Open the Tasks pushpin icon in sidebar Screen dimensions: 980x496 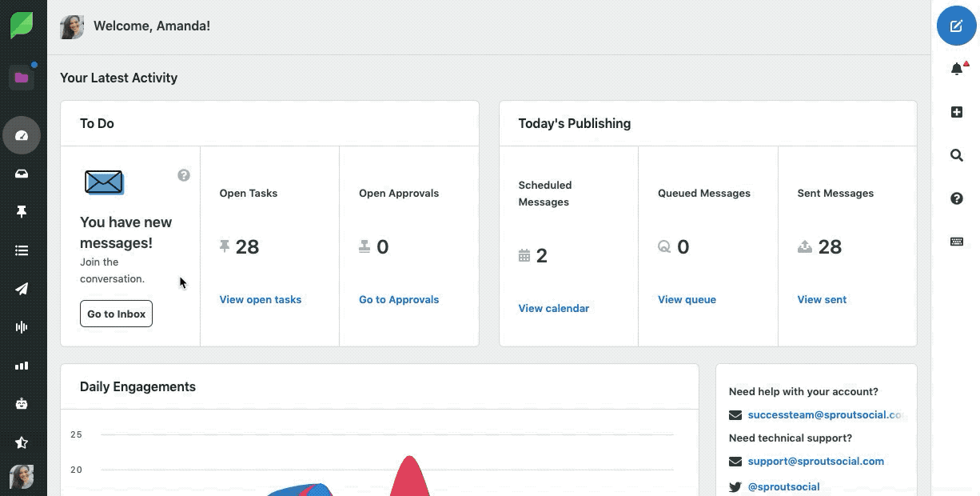point(22,212)
